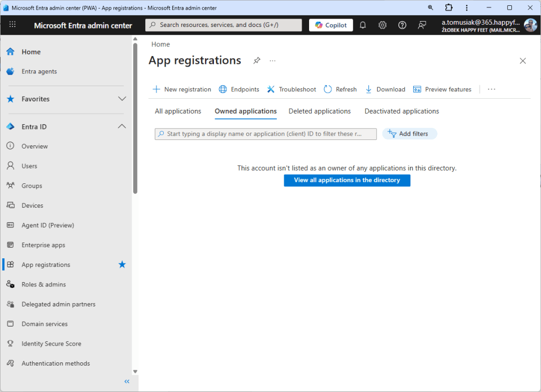Click the application name filter field
Screen dimensions: 541x392
[x=266, y=134]
